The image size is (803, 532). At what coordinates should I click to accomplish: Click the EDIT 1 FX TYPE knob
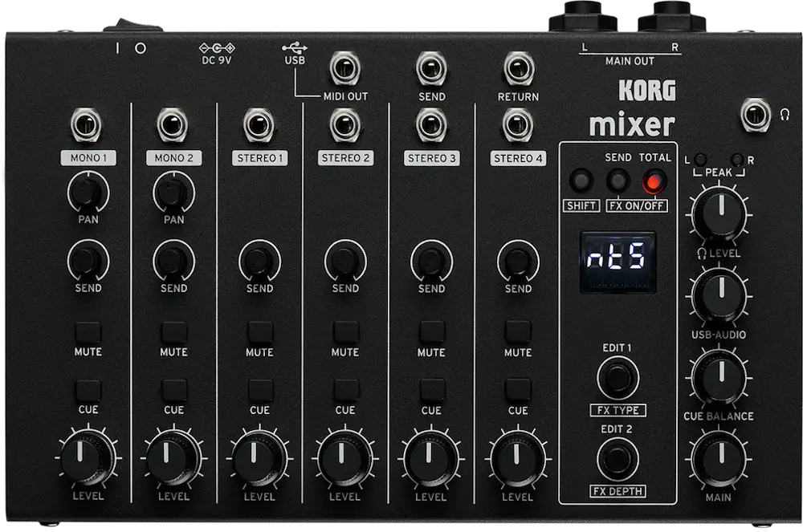(x=618, y=377)
